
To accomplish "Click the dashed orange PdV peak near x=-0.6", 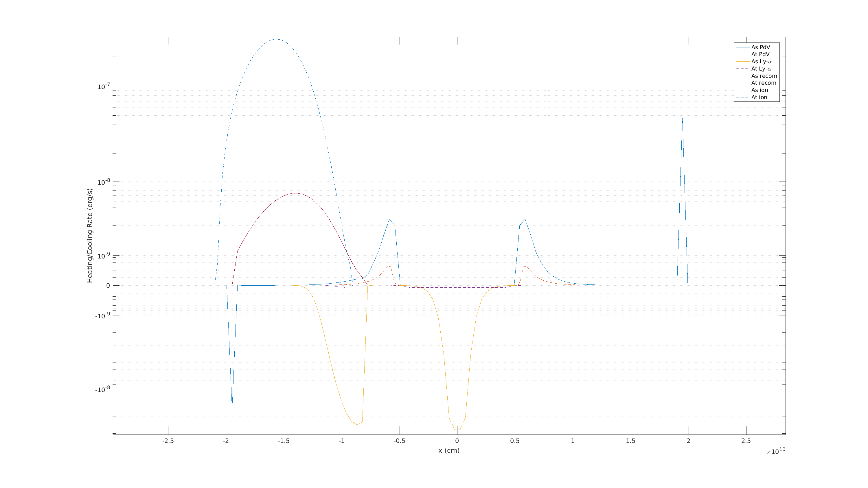I will click(389, 267).
